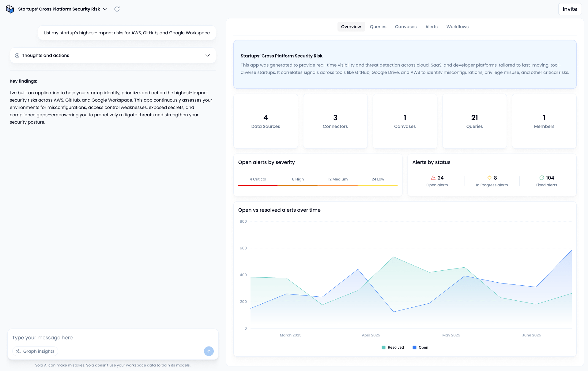588x371 pixels.
Task: Expand the Thoughts and actions panel
Action: coord(208,55)
